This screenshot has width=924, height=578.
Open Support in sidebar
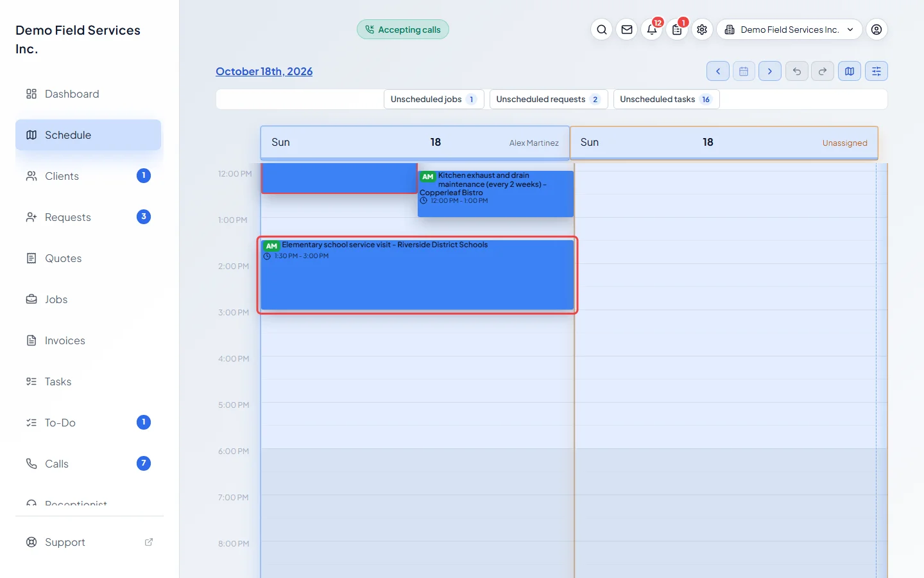[x=89, y=542]
